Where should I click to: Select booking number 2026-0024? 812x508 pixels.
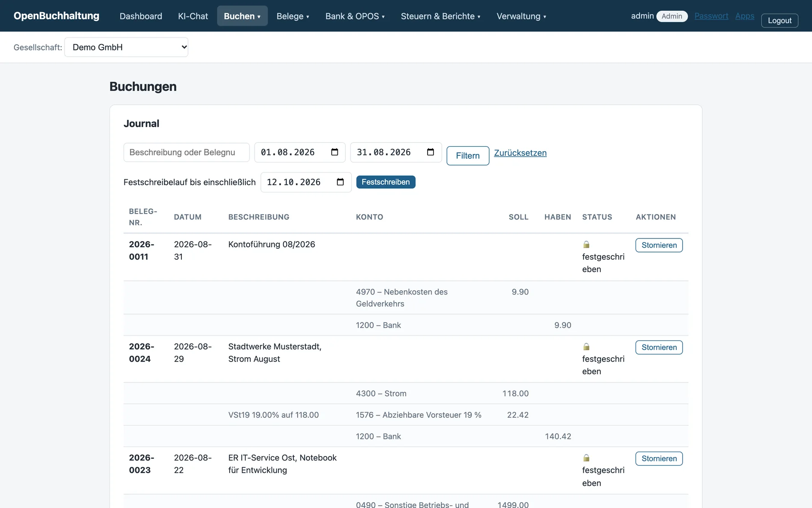pyautogui.click(x=142, y=353)
